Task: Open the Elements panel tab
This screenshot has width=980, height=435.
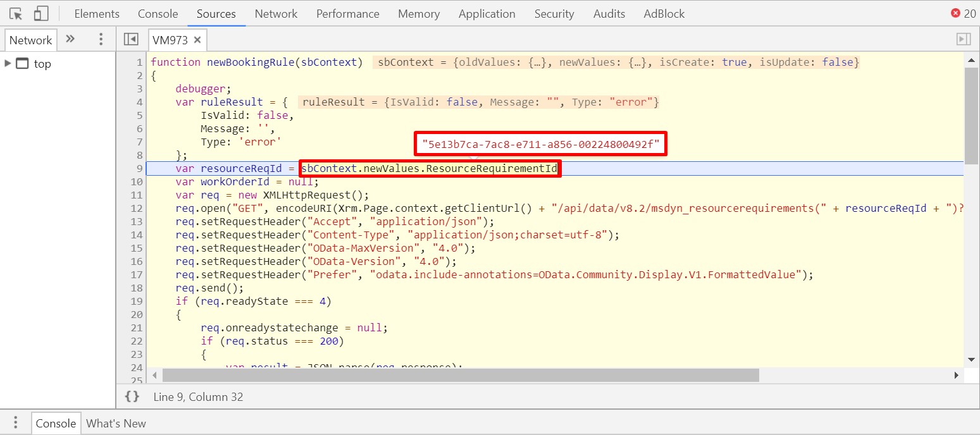Action: coord(97,13)
